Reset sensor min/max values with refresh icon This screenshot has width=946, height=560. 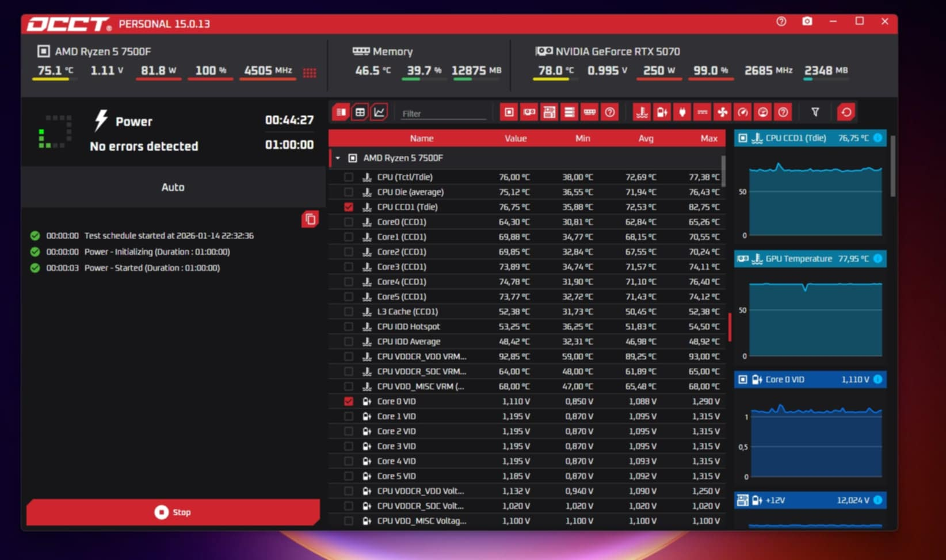tap(846, 112)
